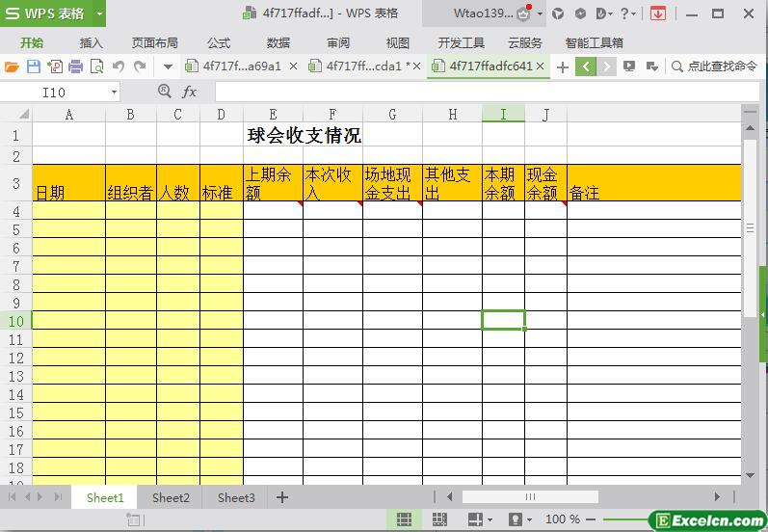Go to next document tab arrow
The width and height of the screenshot is (768, 532).
tap(606, 66)
